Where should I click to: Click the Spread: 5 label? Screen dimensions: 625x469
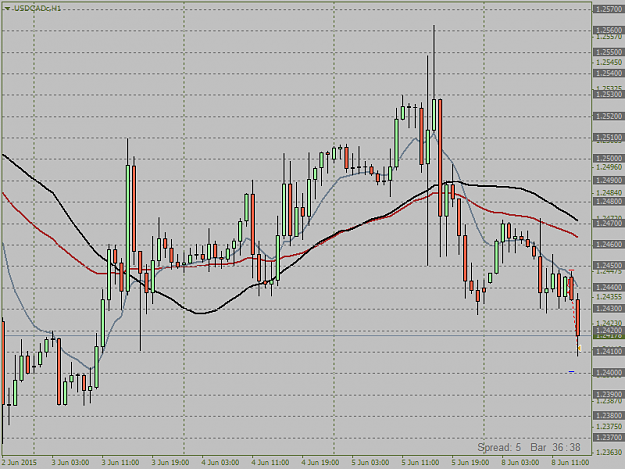(499, 447)
